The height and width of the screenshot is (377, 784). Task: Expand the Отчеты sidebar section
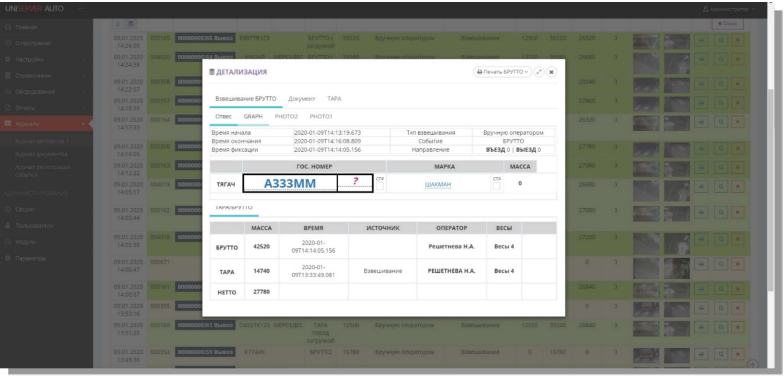point(46,108)
